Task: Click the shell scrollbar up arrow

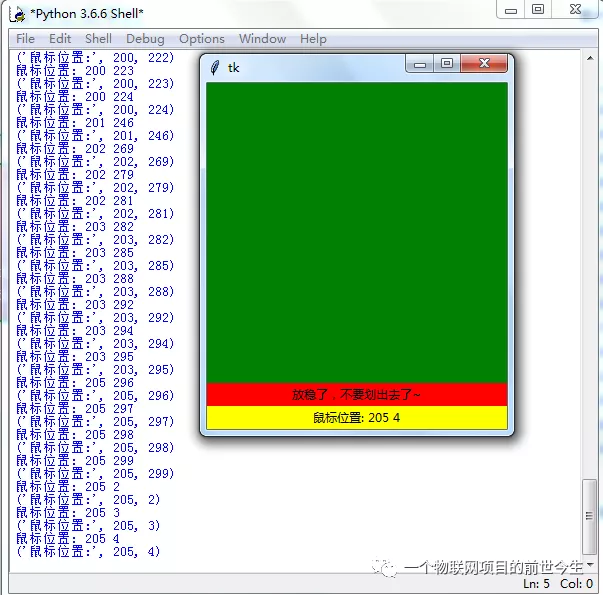Action: (590, 58)
